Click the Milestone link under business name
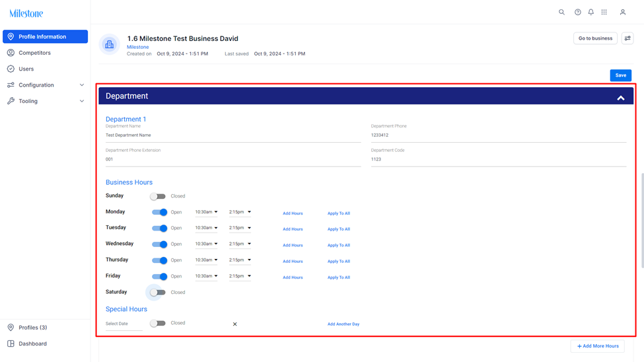The height and width of the screenshot is (362, 644). (137, 48)
